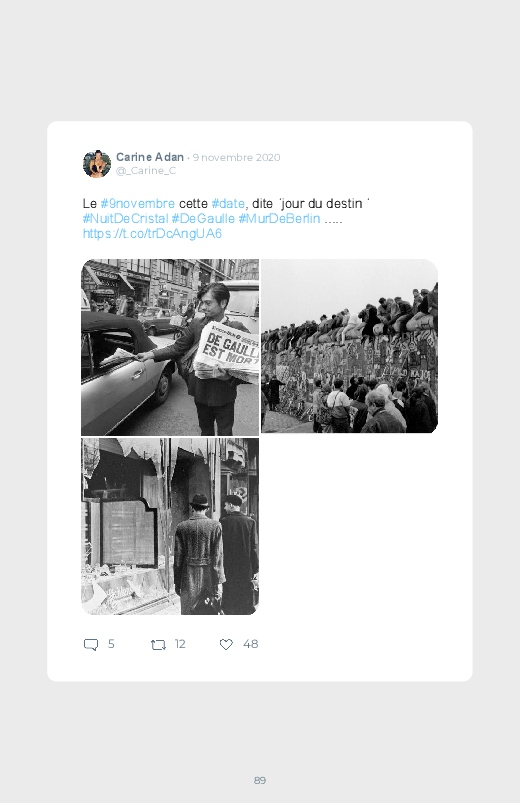The height and width of the screenshot is (803, 520).
Task: Click the heart like icon
Action: point(226,644)
